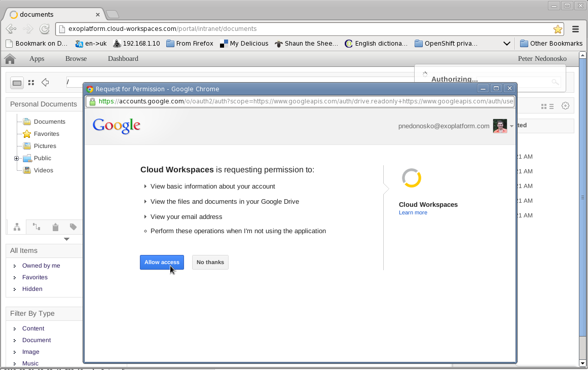Click the clipboard sidebar icon
Image resolution: width=588 pixels, height=370 pixels.
click(x=55, y=227)
